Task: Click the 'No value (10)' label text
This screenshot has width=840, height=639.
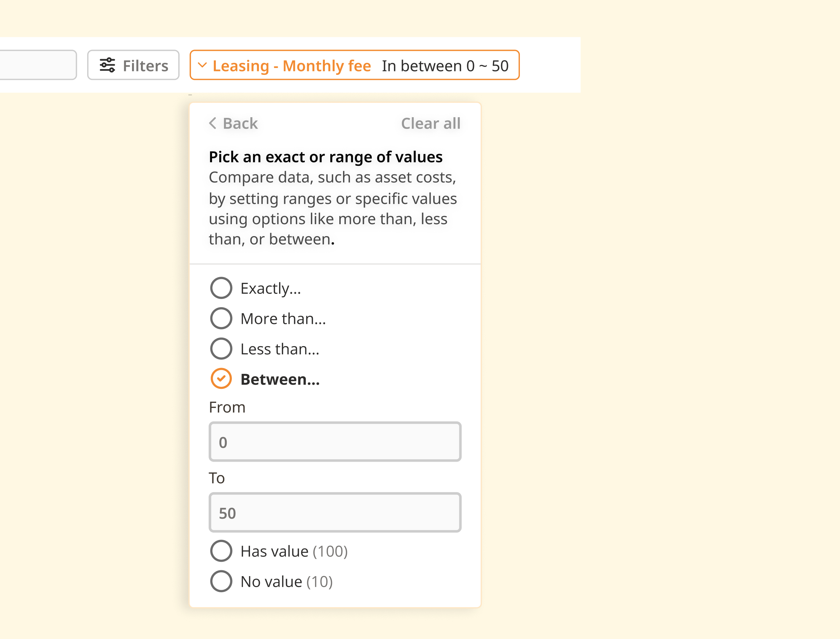Action: tap(287, 582)
